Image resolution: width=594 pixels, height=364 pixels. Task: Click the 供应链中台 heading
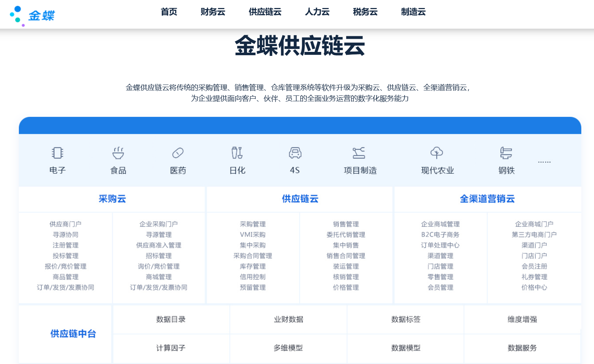(x=73, y=334)
